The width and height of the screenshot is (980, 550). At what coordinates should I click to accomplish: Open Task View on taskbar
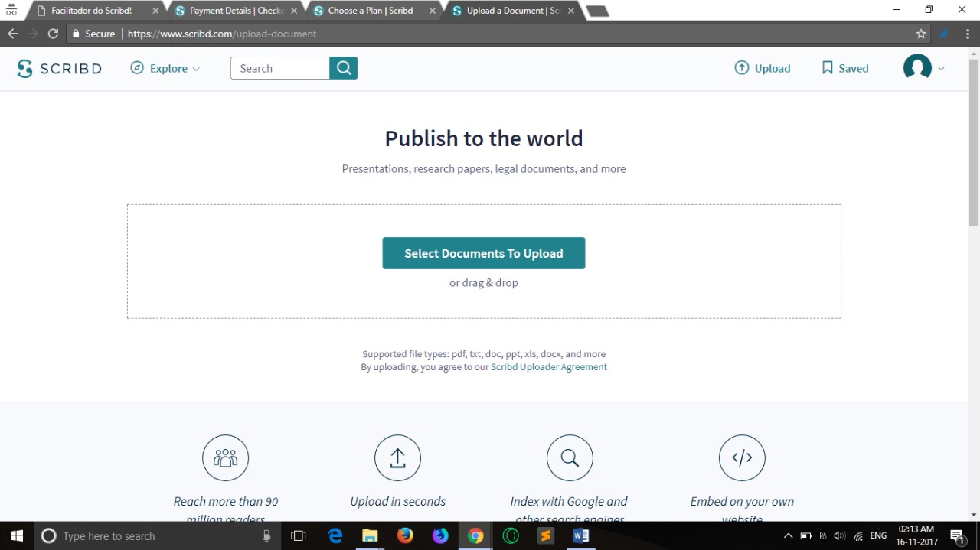coord(299,535)
